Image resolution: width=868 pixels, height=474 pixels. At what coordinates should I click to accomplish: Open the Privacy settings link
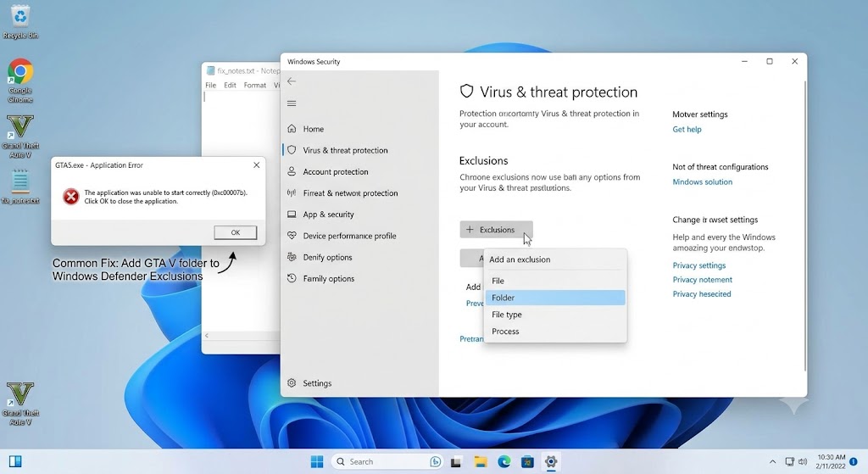pyautogui.click(x=698, y=265)
